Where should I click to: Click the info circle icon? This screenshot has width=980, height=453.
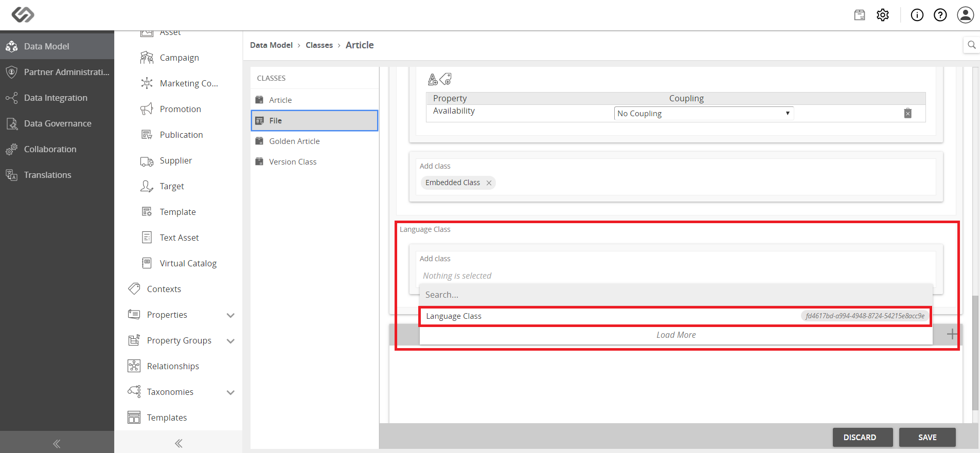[x=917, y=15]
